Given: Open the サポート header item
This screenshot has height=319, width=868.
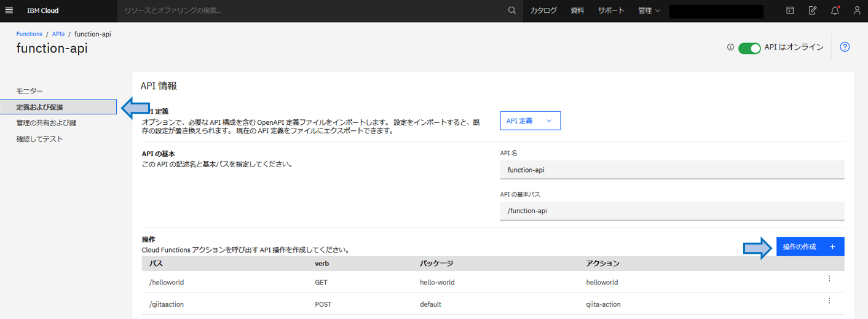Looking at the screenshot, I should 611,10.
